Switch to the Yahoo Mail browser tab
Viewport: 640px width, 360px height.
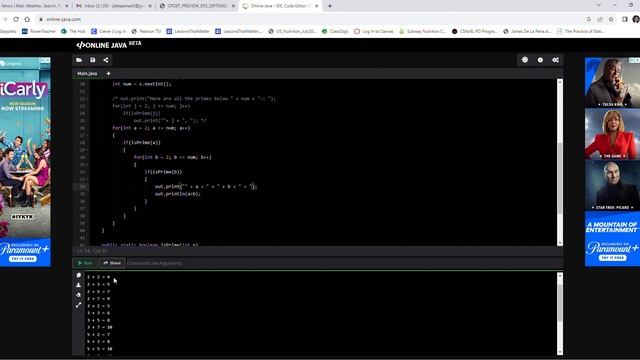[x=33, y=6]
